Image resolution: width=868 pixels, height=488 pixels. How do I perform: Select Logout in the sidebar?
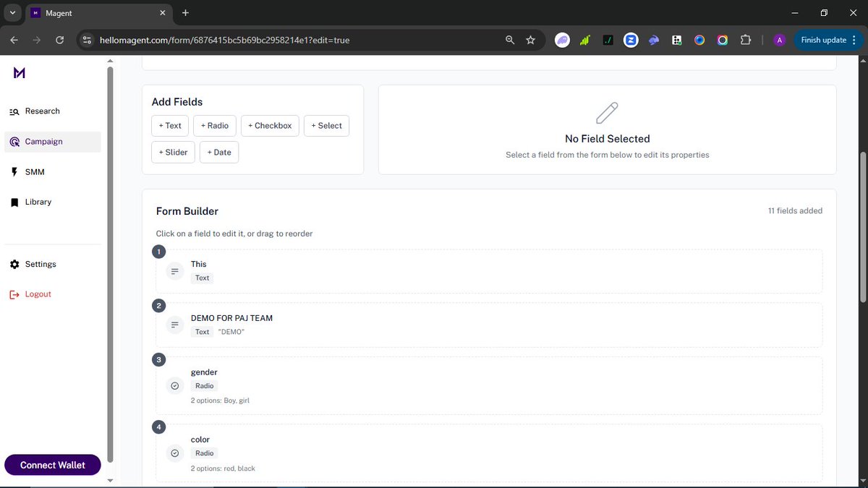pos(52,295)
